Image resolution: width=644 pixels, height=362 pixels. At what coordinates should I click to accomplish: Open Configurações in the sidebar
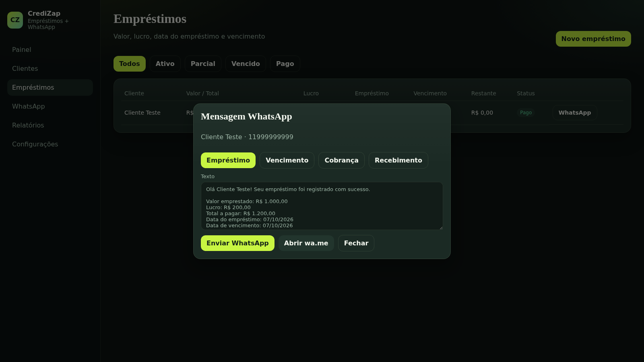pyautogui.click(x=50, y=144)
